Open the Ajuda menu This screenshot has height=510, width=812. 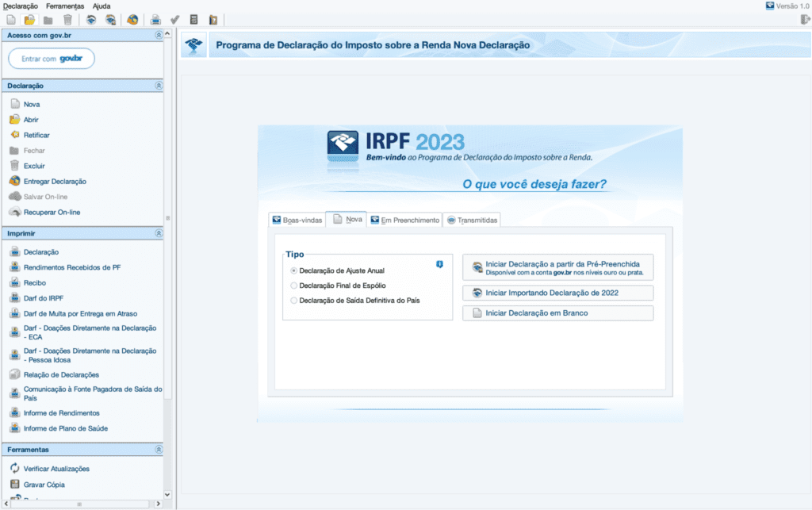pyautogui.click(x=101, y=6)
